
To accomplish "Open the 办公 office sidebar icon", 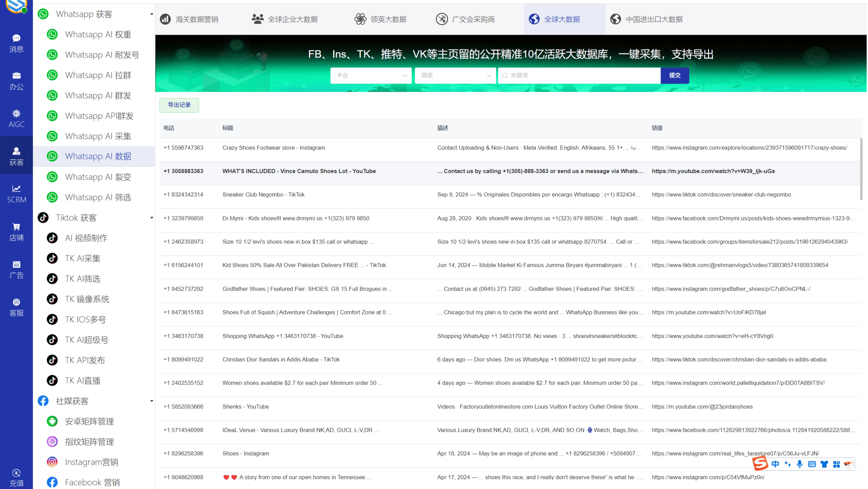I will click(16, 81).
